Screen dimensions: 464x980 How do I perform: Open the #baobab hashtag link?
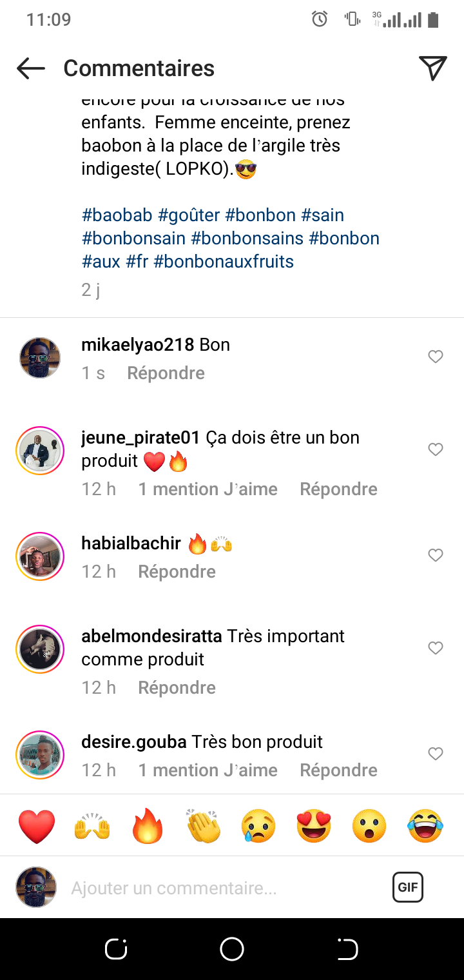[x=117, y=215]
